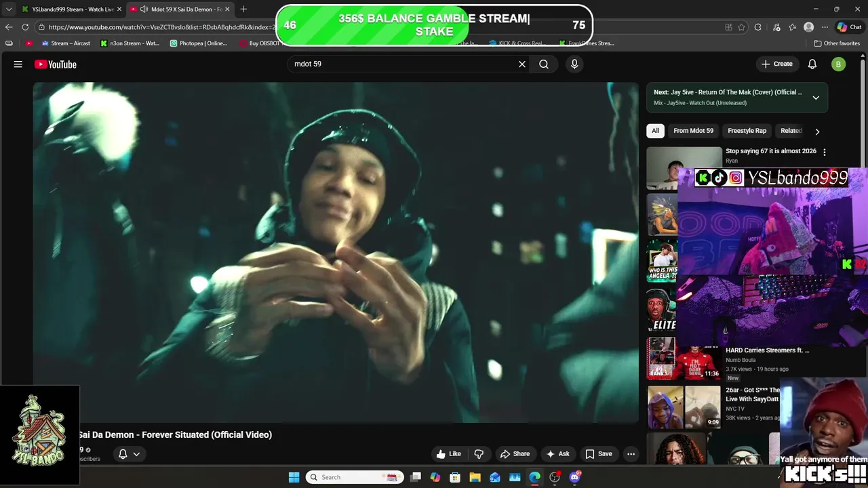Image resolution: width=868 pixels, height=488 pixels.
Task: Open the Other favorites folder
Action: (837, 43)
